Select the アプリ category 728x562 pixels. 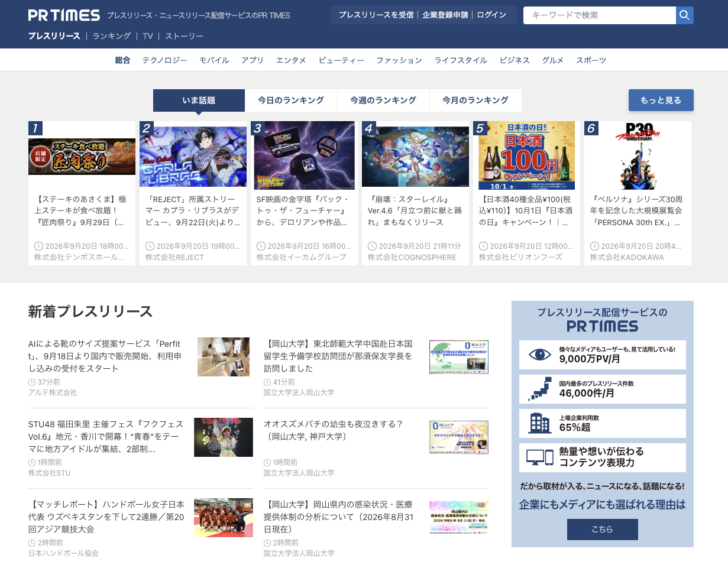tap(253, 60)
